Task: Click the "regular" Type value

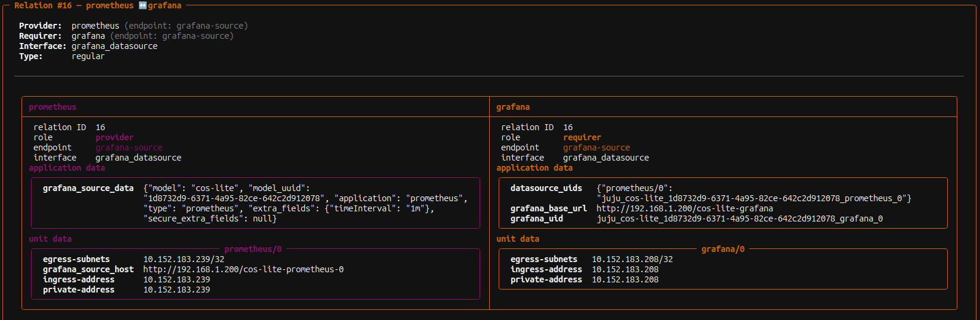Action: coord(88,56)
